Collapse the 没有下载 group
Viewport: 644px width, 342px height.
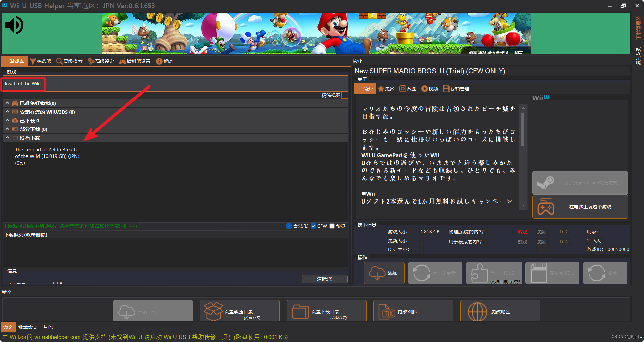(7, 138)
